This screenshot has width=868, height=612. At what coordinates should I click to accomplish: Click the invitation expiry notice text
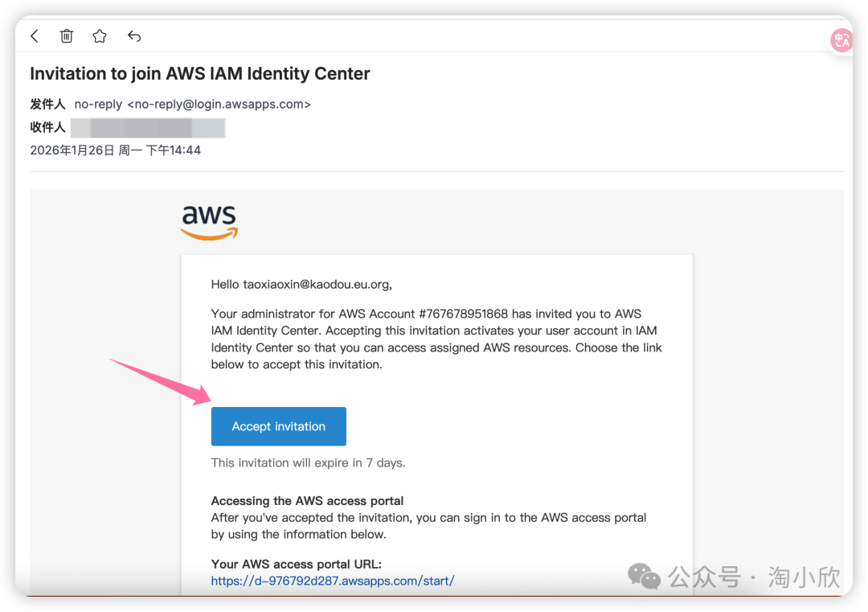point(308,462)
